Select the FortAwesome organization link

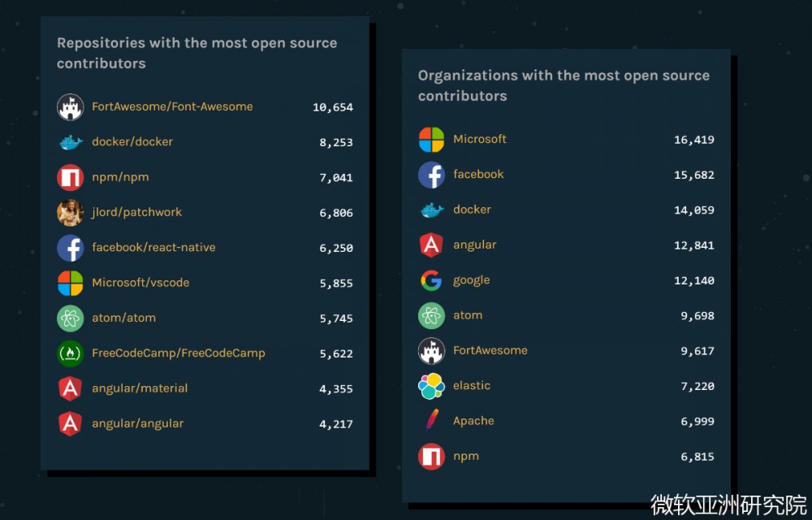point(490,350)
